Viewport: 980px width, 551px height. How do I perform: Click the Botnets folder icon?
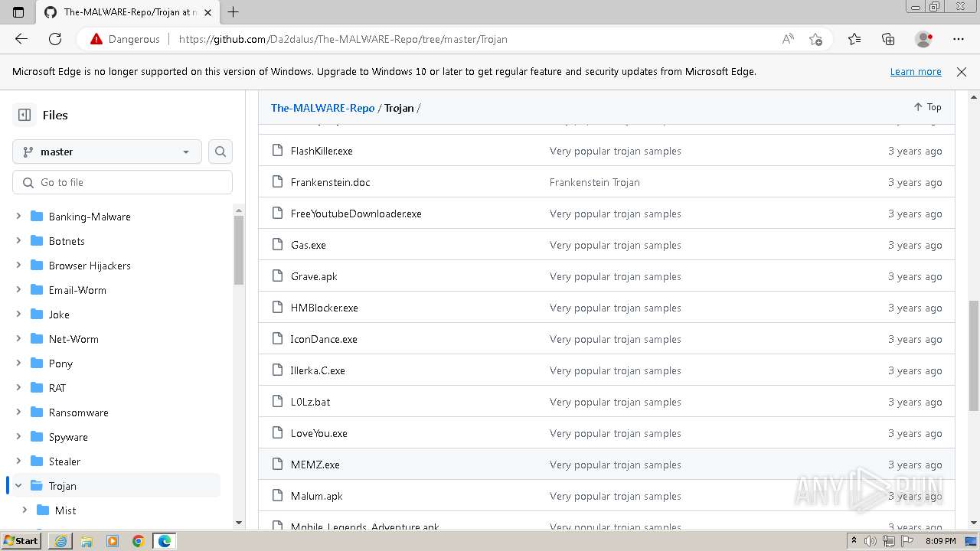(36, 241)
